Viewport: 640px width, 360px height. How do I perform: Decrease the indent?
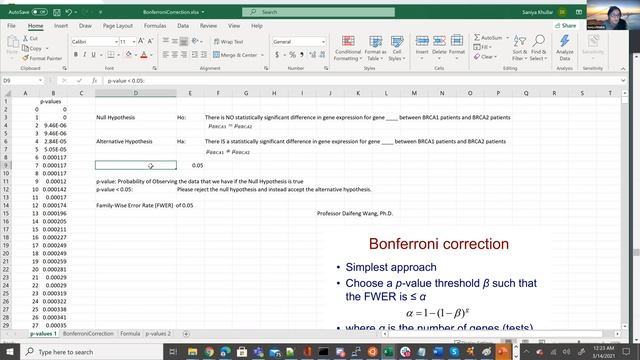point(195,55)
